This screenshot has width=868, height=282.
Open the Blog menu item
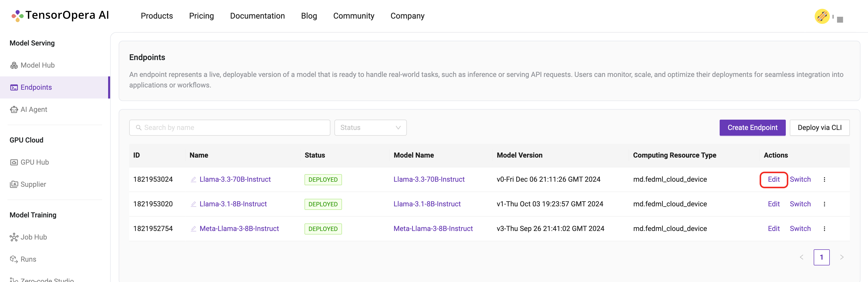coord(309,16)
